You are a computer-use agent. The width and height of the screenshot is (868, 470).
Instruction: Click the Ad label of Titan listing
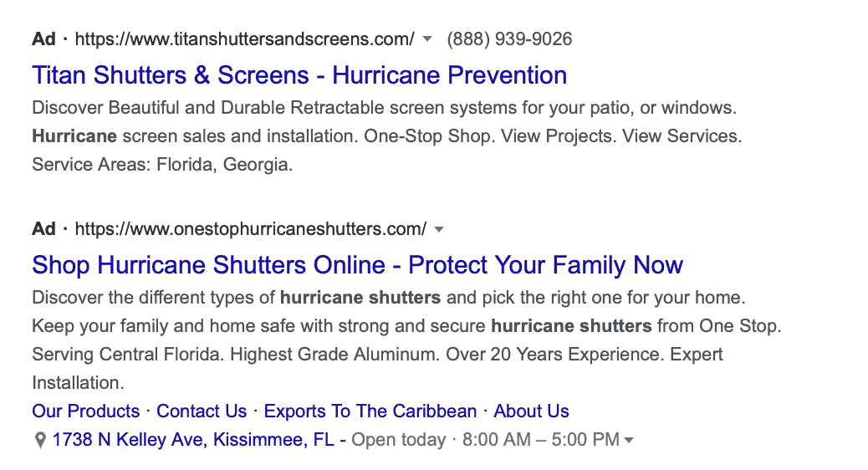tap(43, 39)
